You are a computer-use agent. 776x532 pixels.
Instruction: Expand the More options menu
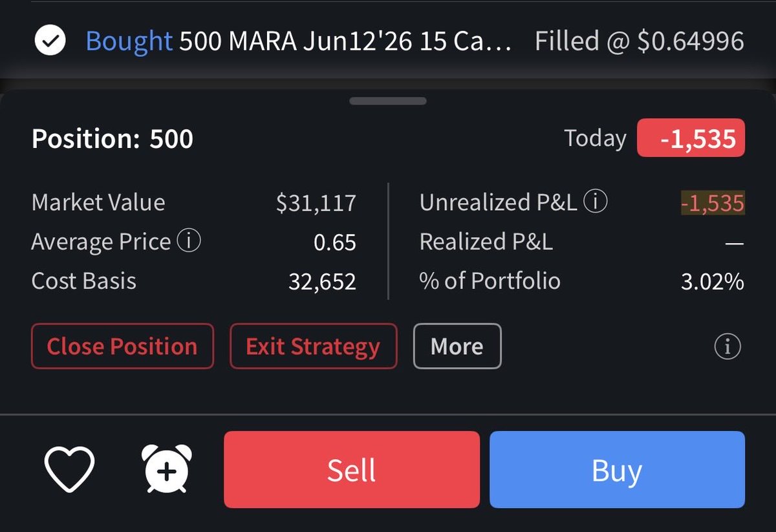tap(457, 346)
